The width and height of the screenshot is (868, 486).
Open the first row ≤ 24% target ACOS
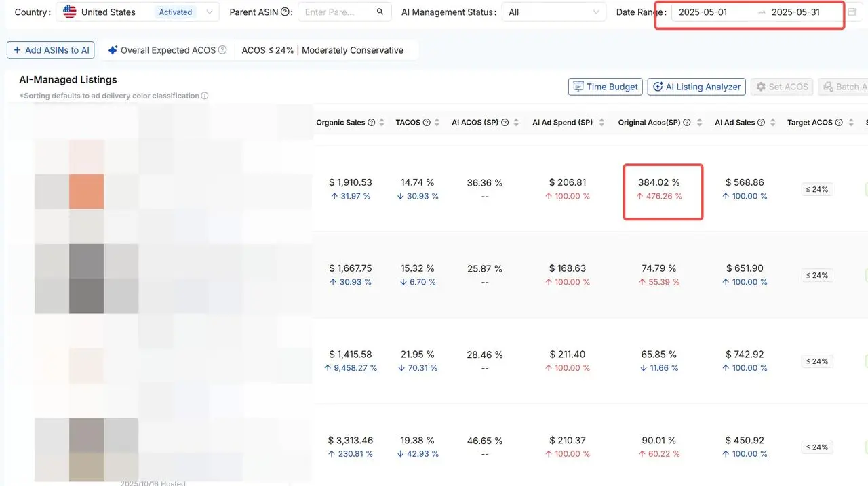[816, 190]
